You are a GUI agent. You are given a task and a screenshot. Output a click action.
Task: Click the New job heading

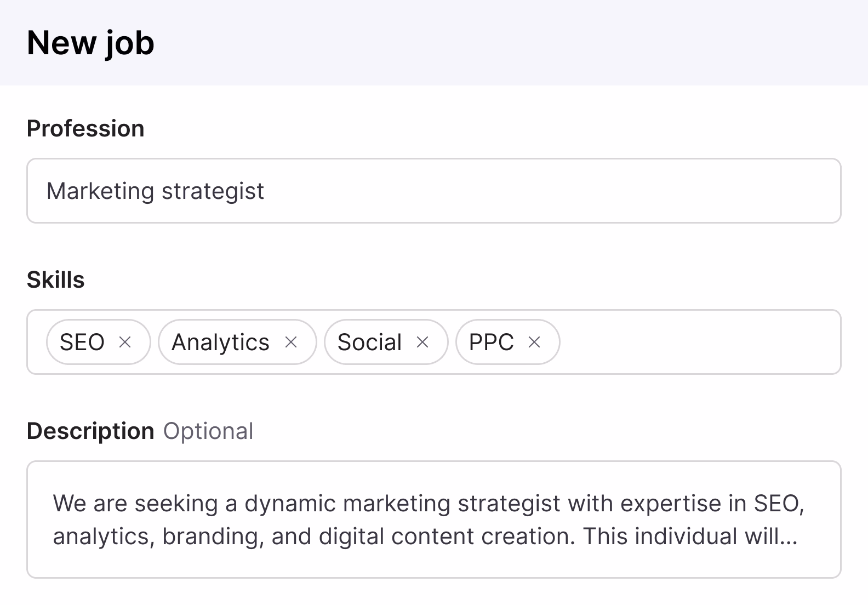click(x=90, y=43)
